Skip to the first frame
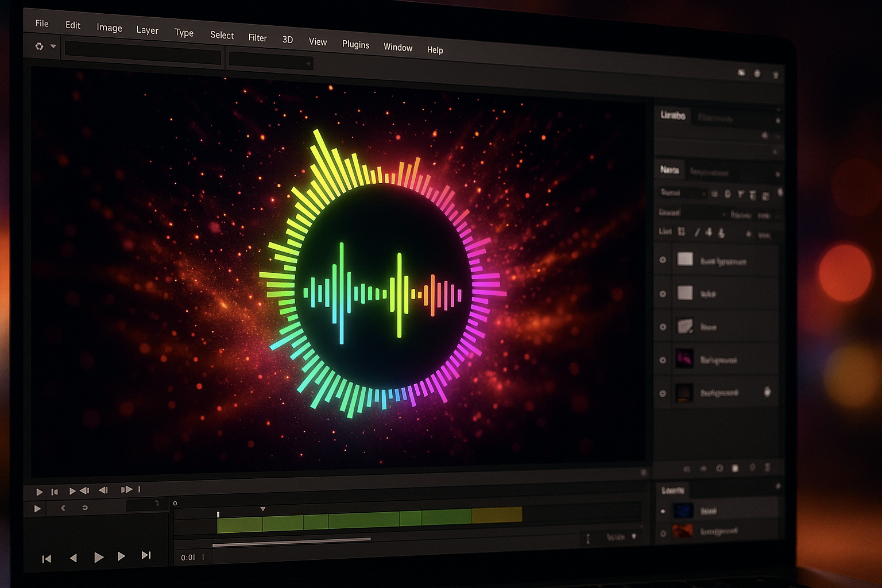 (47, 559)
